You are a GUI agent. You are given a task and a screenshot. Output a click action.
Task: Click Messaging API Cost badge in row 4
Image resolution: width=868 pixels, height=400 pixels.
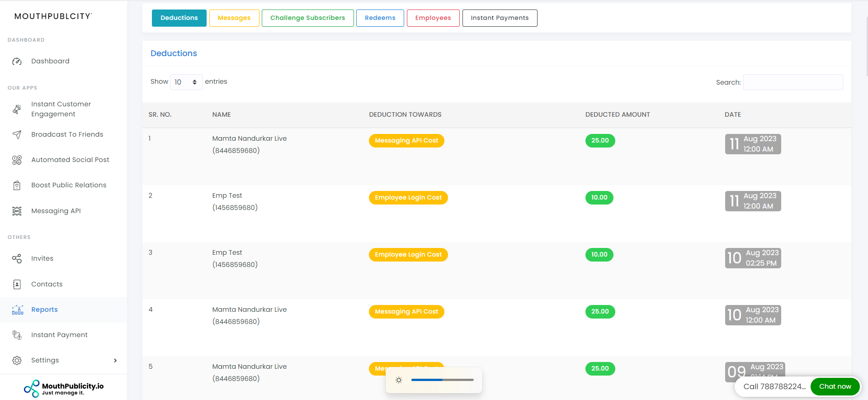[406, 312]
